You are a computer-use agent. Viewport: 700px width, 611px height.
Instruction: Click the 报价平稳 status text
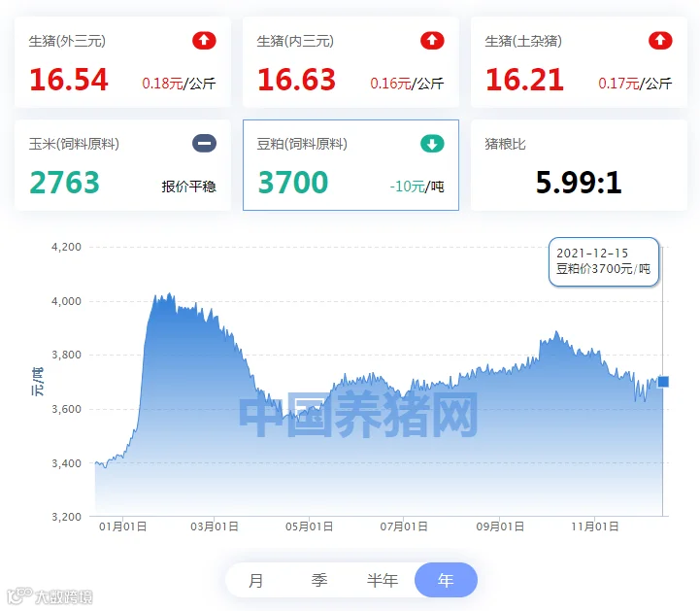coord(189,187)
